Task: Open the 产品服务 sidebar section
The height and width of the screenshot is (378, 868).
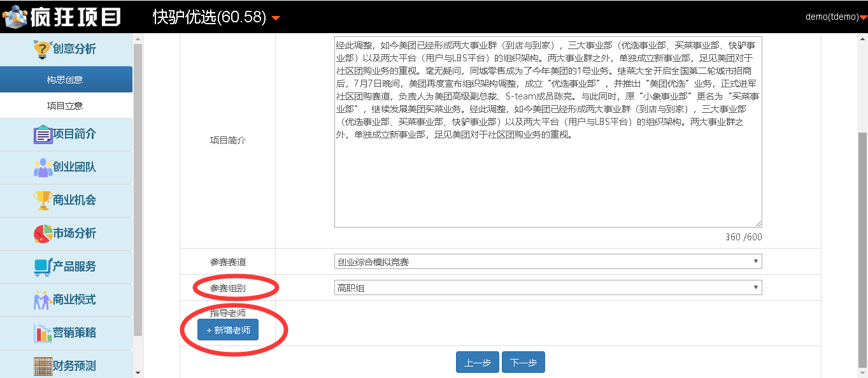Action: pos(66,267)
